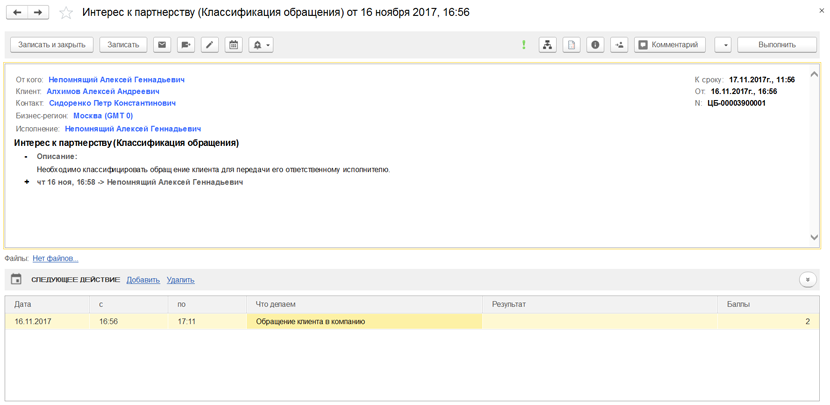Collapse the Следующее действие panel

(x=807, y=280)
